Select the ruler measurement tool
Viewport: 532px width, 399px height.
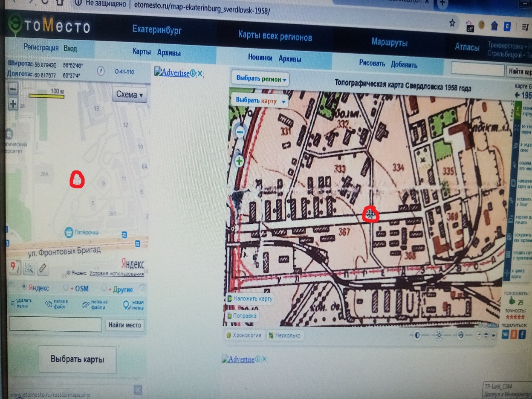43,268
